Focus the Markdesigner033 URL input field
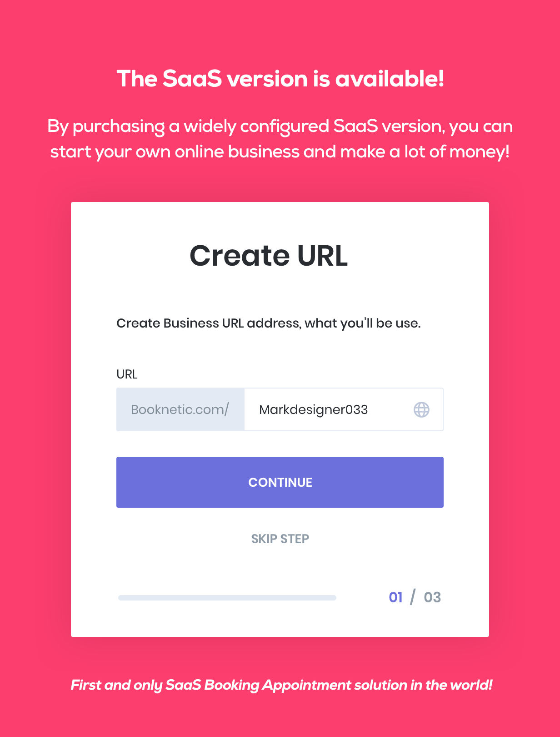 (327, 409)
